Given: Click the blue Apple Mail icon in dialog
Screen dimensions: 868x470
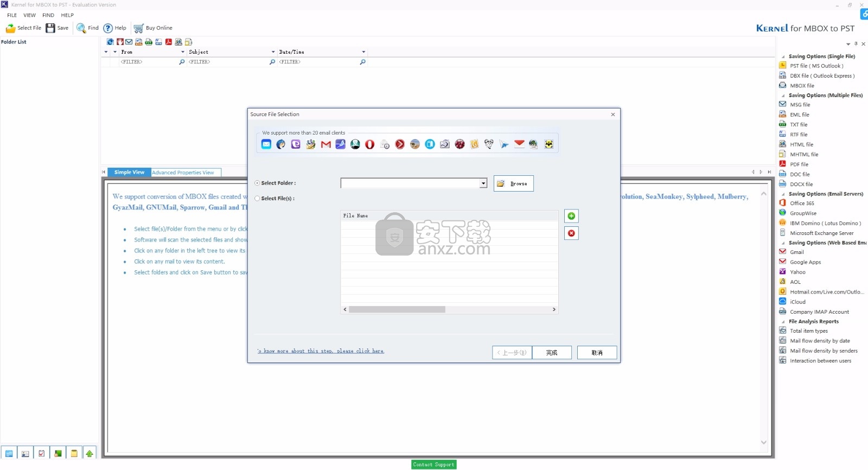Looking at the screenshot, I should click(x=266, y=144).
